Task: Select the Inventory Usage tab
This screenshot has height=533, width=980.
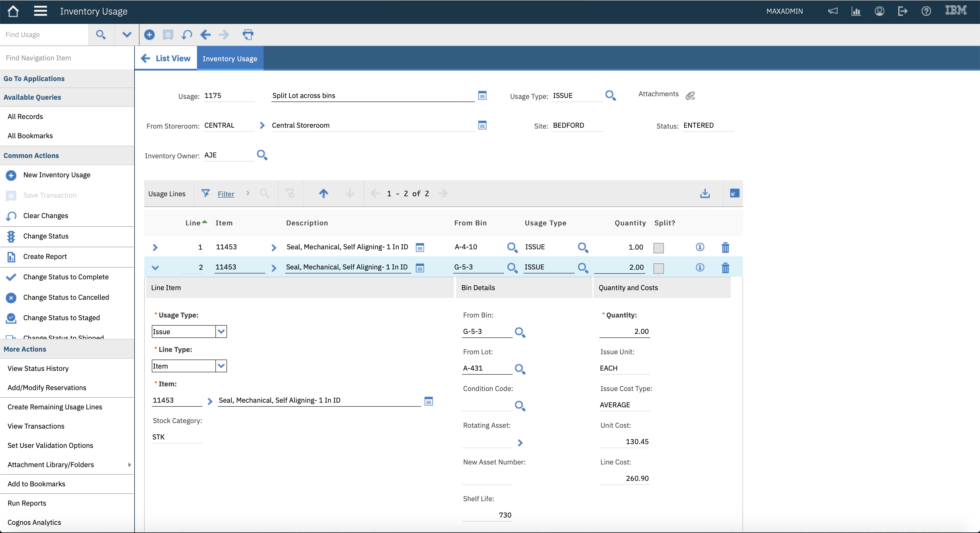Action: point(230,59)
